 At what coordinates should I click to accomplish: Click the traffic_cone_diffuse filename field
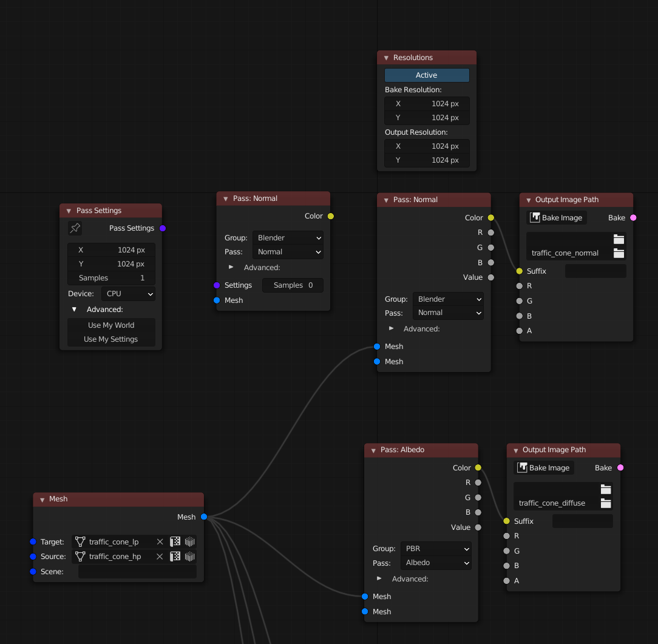click(x=557, y=503)
